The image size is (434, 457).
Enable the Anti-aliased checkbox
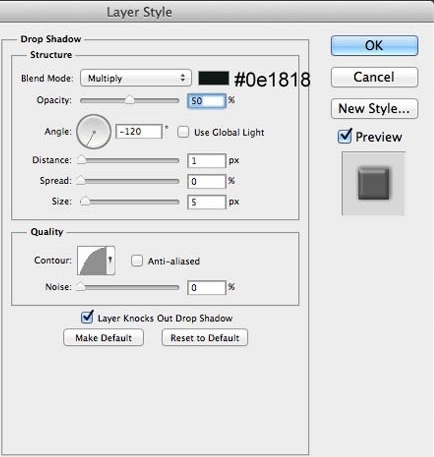(x=137, y=261)
